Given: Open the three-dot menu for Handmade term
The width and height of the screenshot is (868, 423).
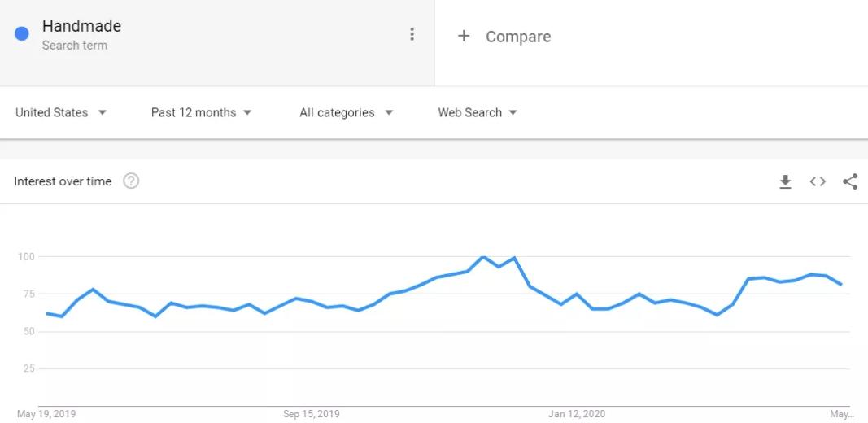Looking at the screenshot, I should pos(412,34).
